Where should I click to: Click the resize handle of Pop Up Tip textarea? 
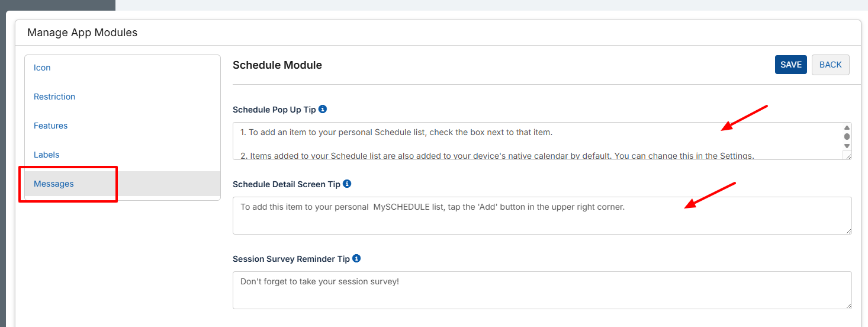[847, 155]
